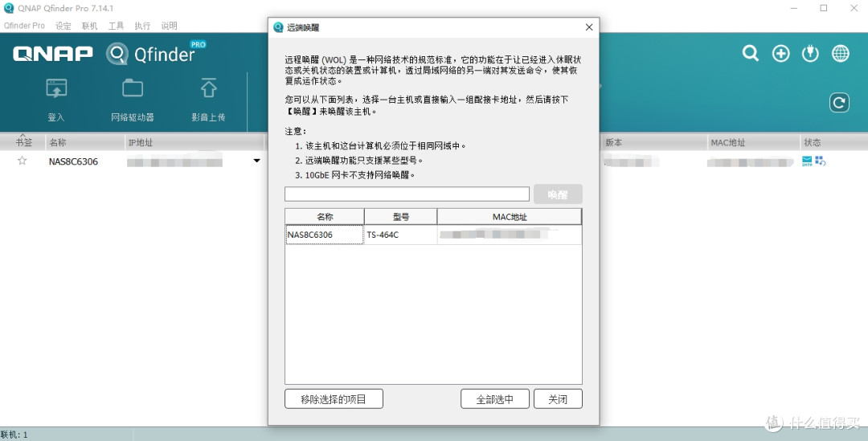Star the NAS8C6306 bookmark icon

(x=23, y=161)
